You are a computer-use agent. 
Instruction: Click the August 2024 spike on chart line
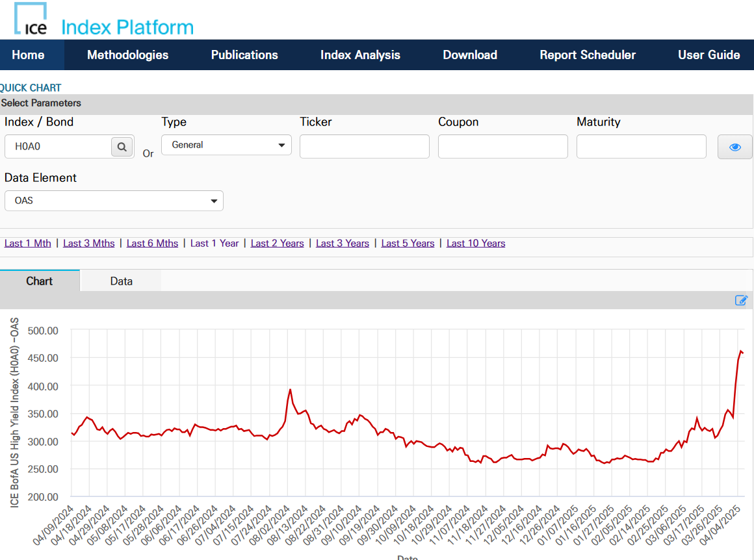click(x=290, y=390)
